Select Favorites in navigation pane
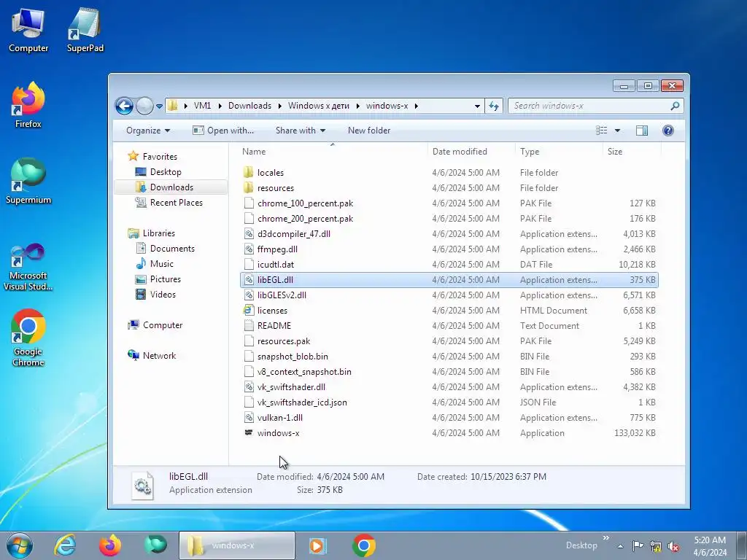The image size is (747, 560). tap(160, 157)
